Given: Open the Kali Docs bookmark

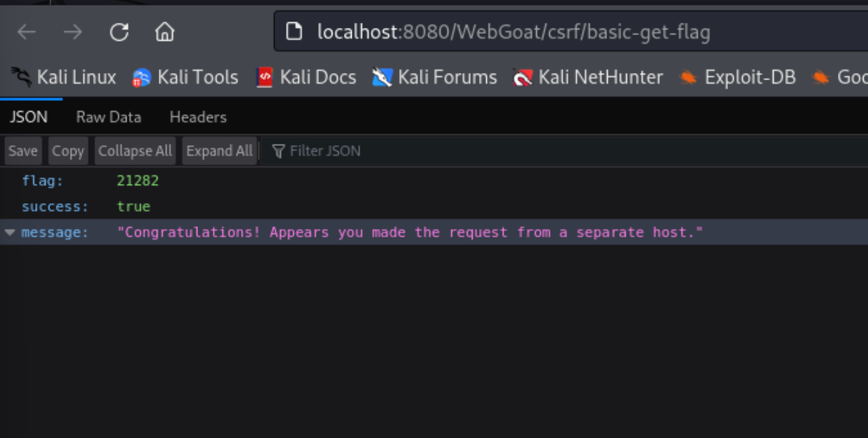Looking at the screenshot, I should pyautogui.click(x=306, y=77).
